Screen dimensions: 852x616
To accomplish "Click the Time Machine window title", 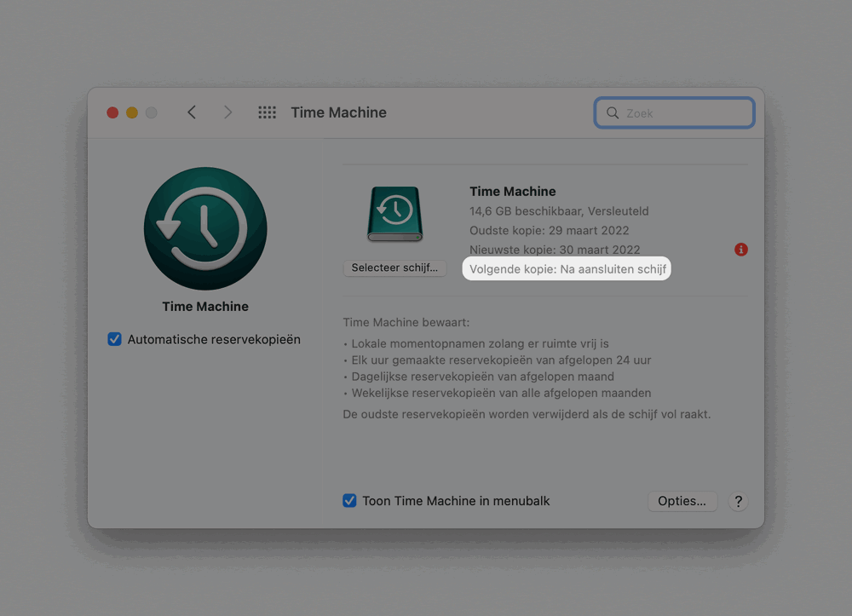I will (338, 112).
